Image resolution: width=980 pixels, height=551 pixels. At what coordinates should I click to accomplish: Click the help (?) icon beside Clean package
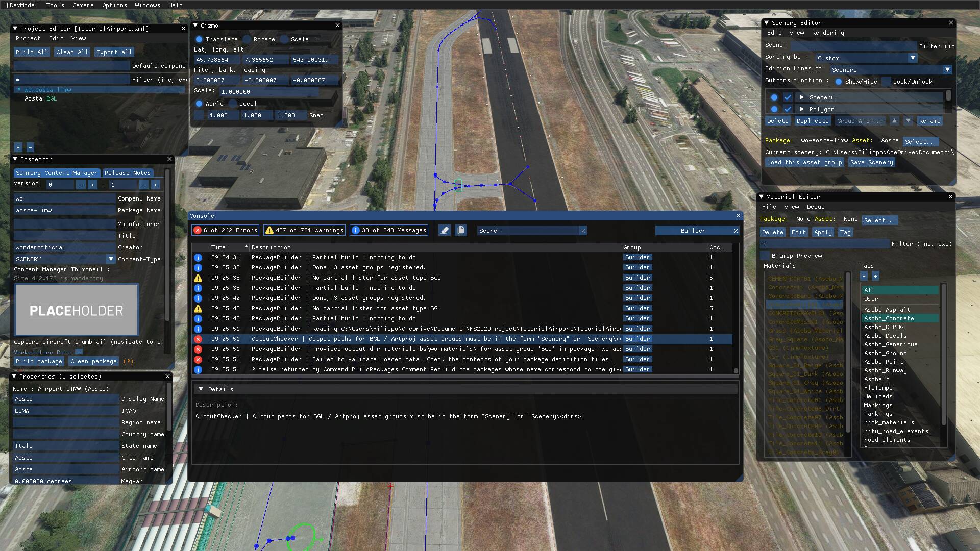coord(128,361)
